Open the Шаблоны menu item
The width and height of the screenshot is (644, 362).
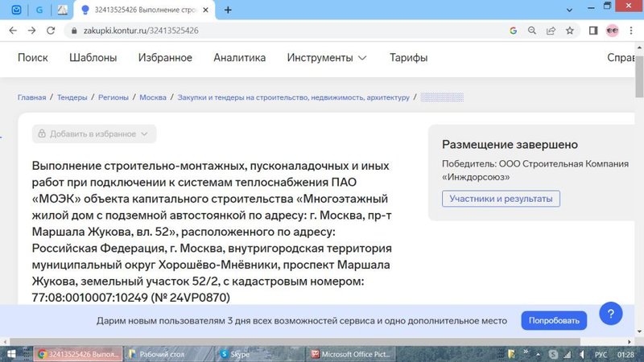click(93, 58)
